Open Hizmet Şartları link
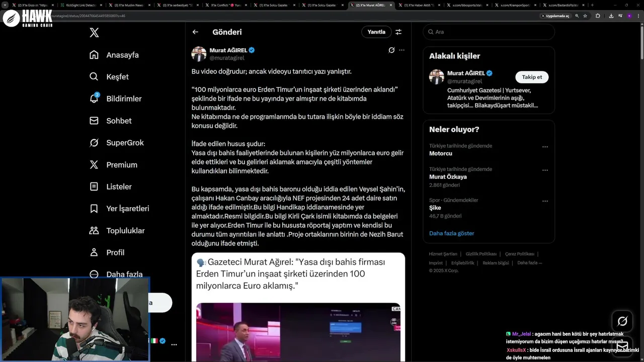The height and width of the screenshot is (362, 644). [443, 254]
